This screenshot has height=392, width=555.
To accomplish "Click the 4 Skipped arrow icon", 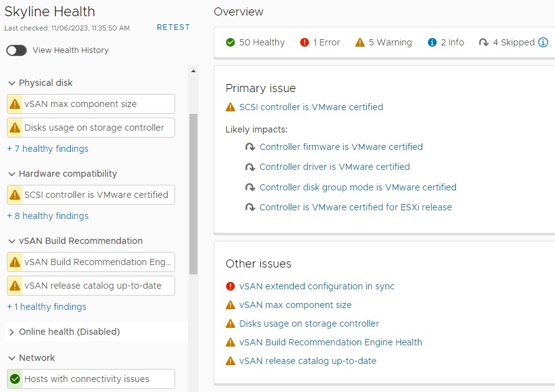I will (x=484, y=42).
